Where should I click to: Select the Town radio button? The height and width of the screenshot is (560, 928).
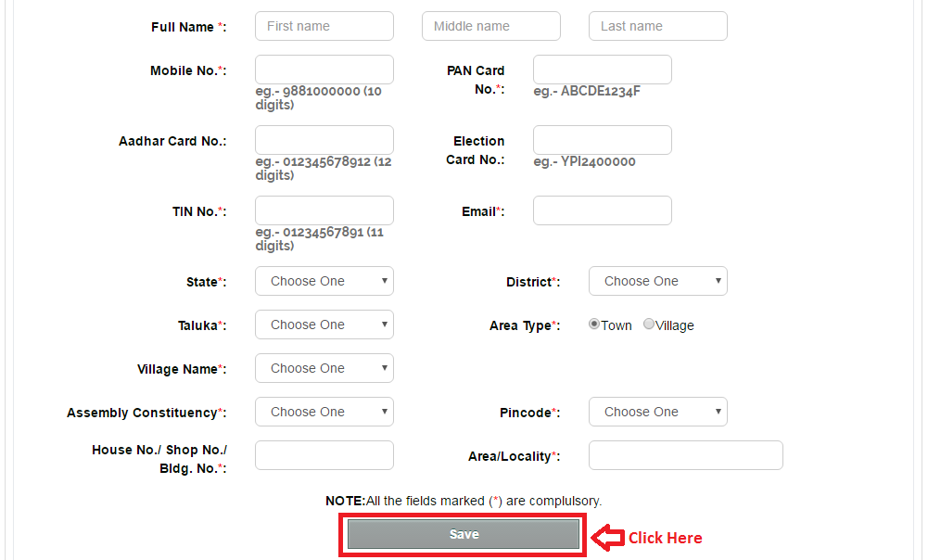click(x=594, y=325)
